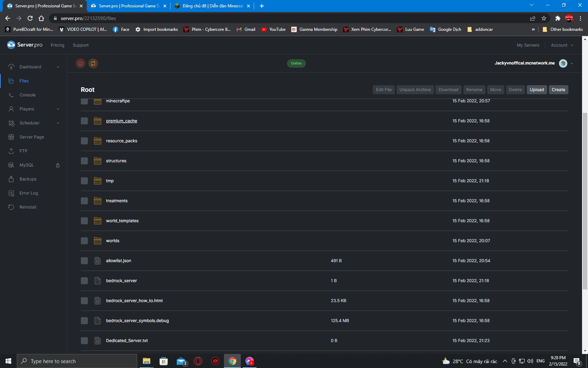588x368 pixels.
Task: Click the allowlist.json file icon
Action: [x=98, y=261]
